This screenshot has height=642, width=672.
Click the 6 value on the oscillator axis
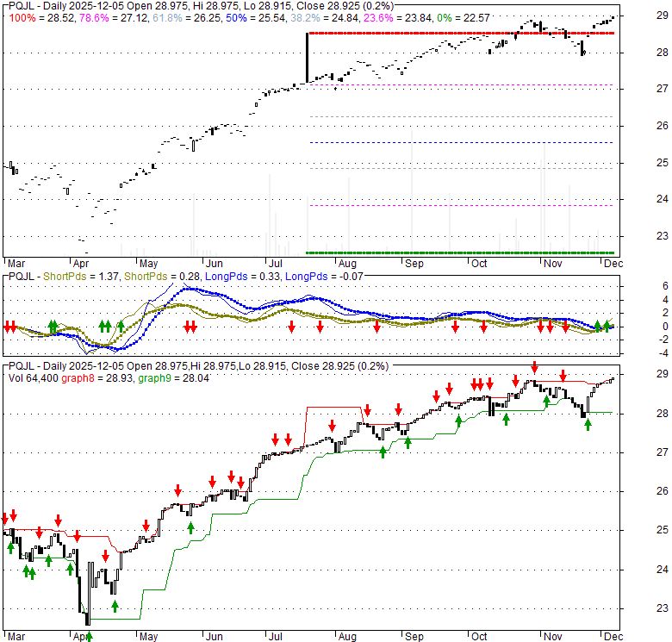[665, 286]
